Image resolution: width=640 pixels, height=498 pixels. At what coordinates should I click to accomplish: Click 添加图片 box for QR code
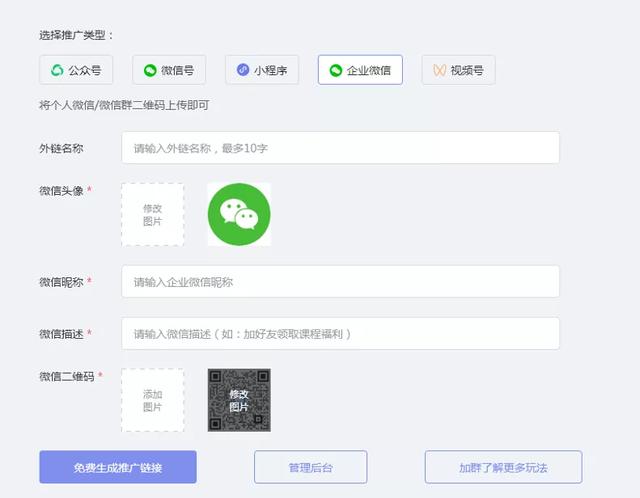pos(153,400)
